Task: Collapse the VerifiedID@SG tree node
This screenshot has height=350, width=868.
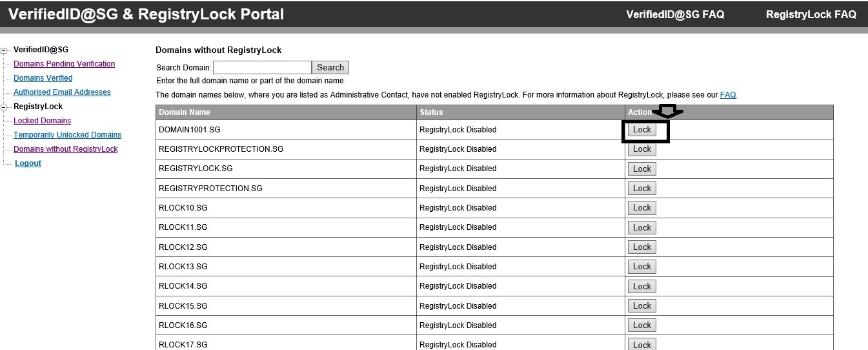Action: point(4,50)
